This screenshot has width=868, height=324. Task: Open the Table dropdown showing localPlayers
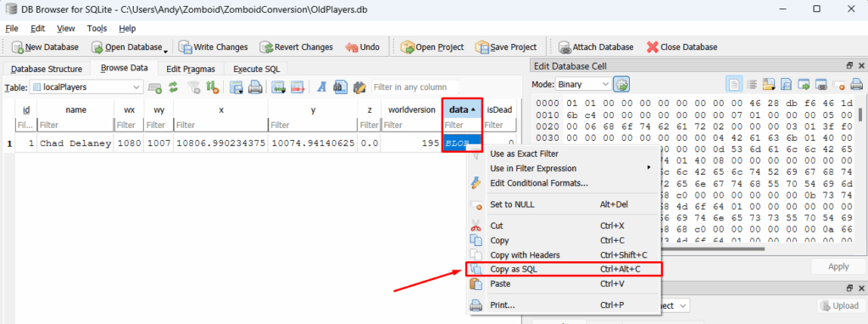point(87,87)
